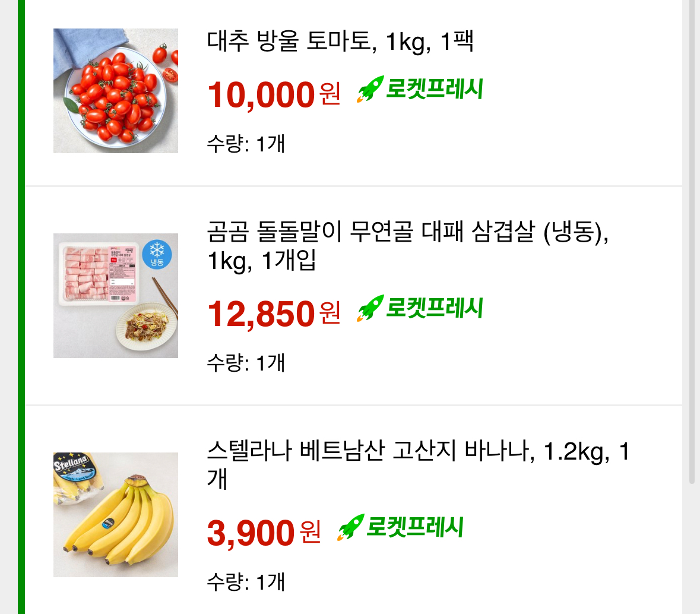Click the Stellana logo on the banana image

point(71,463)
